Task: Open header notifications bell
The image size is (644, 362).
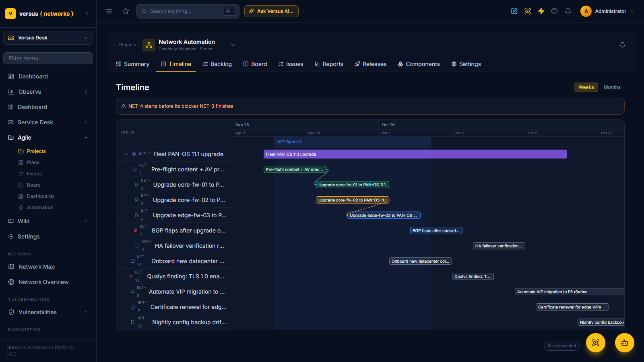Action: click(568, 11)
